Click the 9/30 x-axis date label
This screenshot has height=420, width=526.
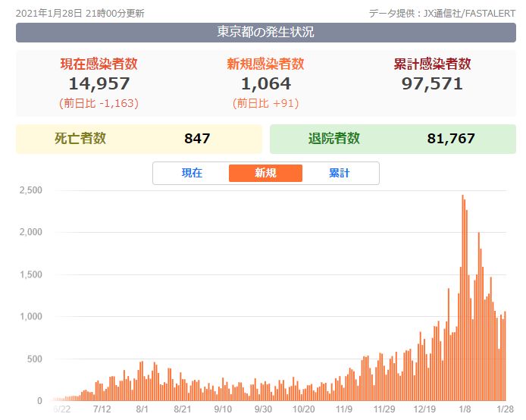pos(263,409)
